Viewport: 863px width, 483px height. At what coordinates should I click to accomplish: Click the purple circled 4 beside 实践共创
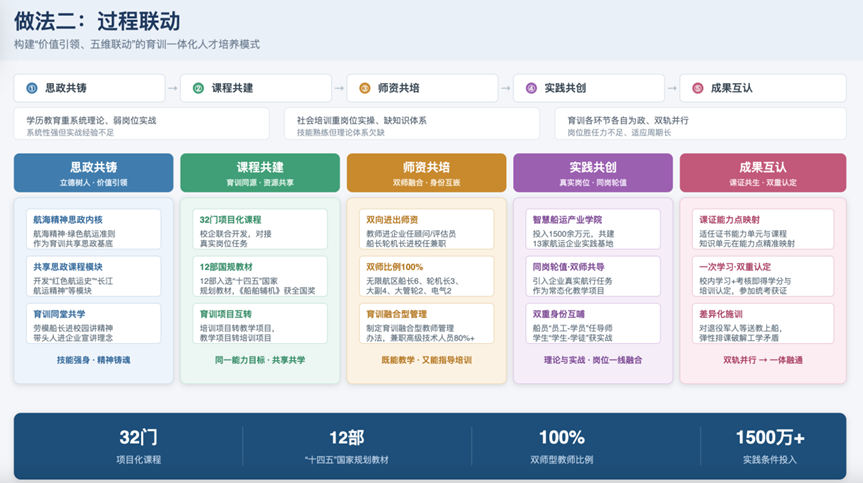(x=531, y=88)
